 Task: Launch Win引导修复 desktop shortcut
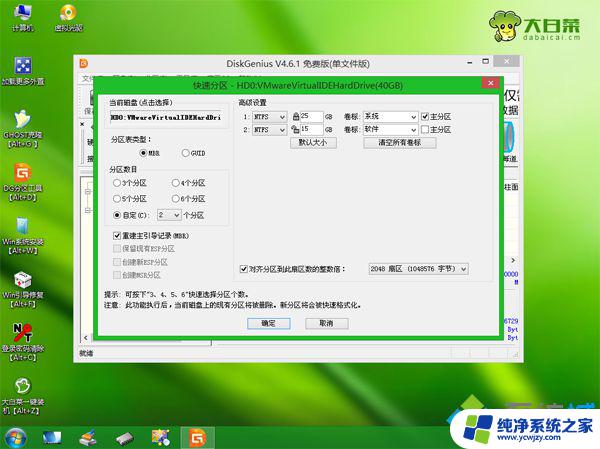coord(23,290)
